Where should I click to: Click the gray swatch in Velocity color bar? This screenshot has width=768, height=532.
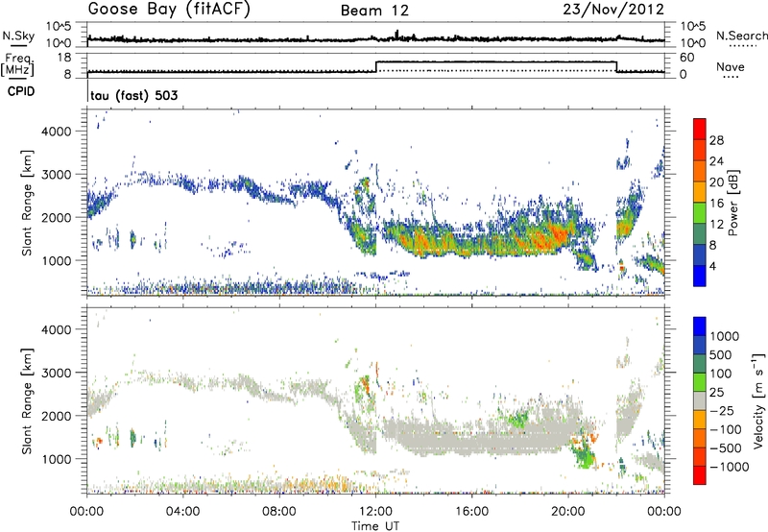700,400
